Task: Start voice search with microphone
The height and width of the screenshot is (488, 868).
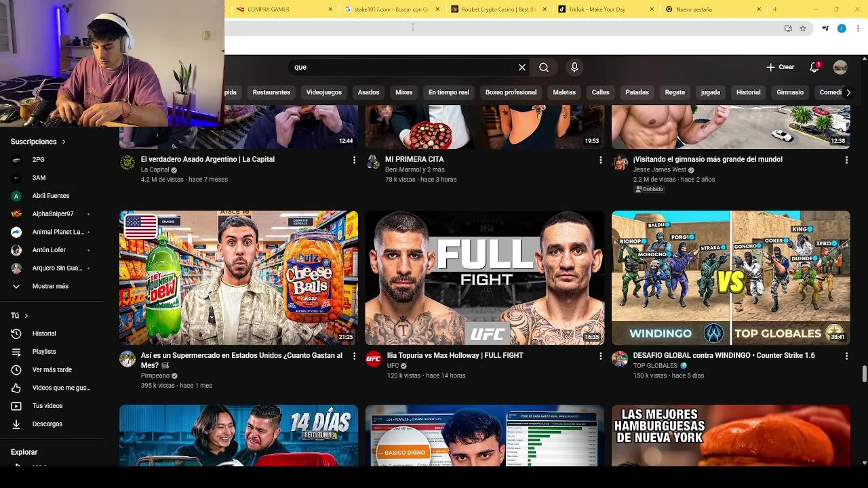Action: 574,67
